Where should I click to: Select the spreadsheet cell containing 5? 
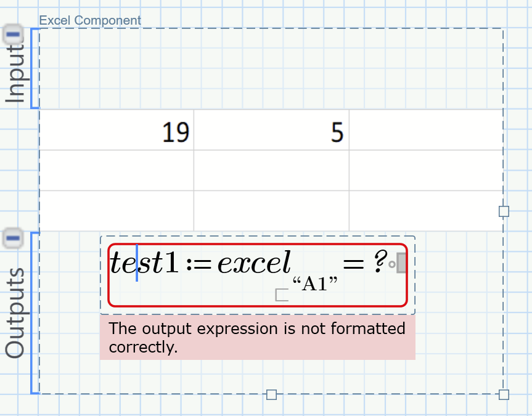click(x=271, y=131)
